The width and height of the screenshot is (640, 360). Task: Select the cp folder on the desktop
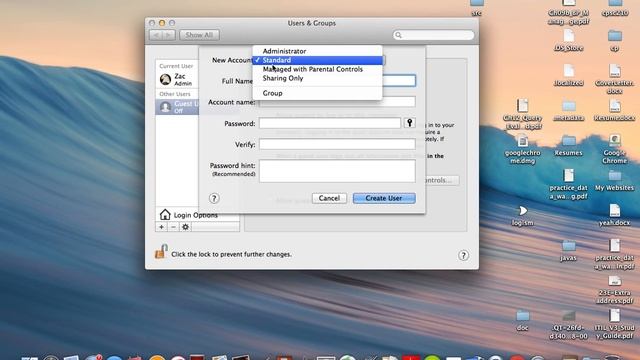[614, 36]
